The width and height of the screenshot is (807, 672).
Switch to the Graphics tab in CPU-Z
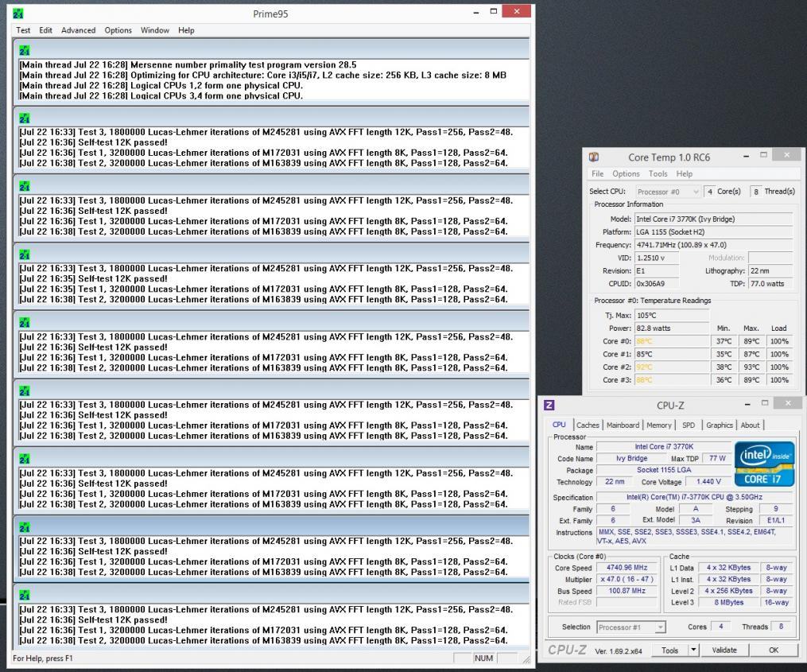pos(719,425)
